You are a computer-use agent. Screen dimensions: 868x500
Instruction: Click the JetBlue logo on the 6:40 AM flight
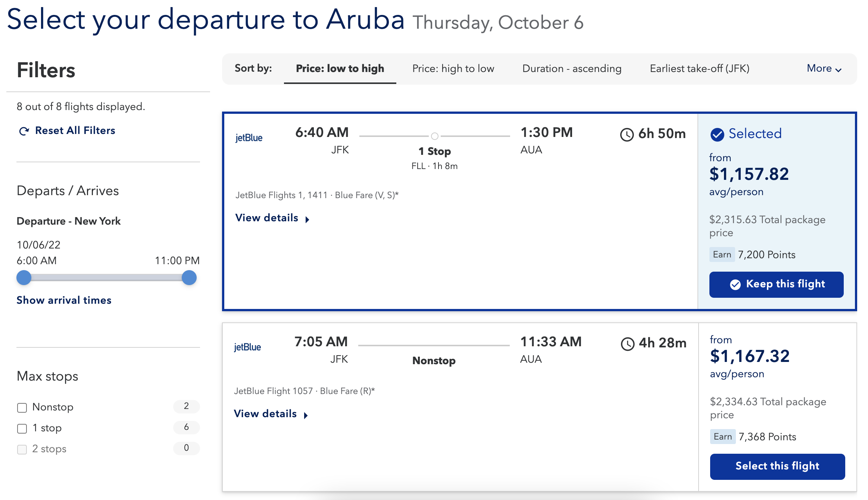pyautogui.click(x=249, y=138)
